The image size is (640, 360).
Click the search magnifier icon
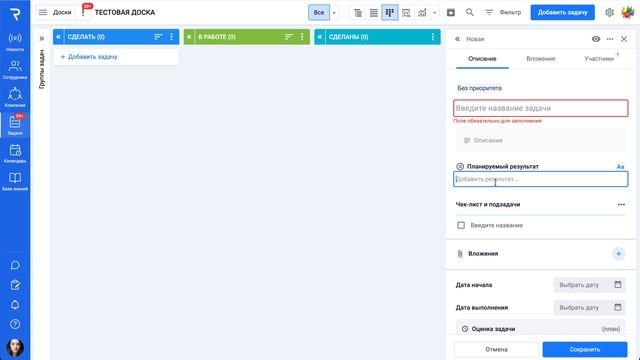(470, 13)
